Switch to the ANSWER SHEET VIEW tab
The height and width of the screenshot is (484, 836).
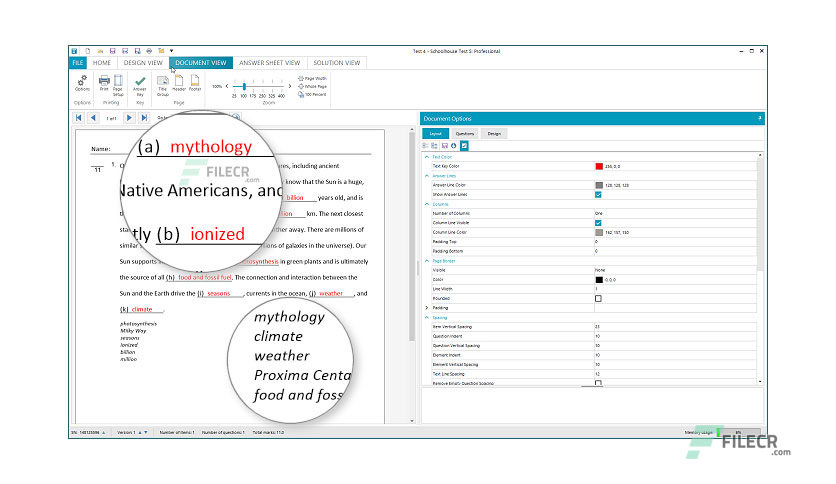tap(269, 63)
